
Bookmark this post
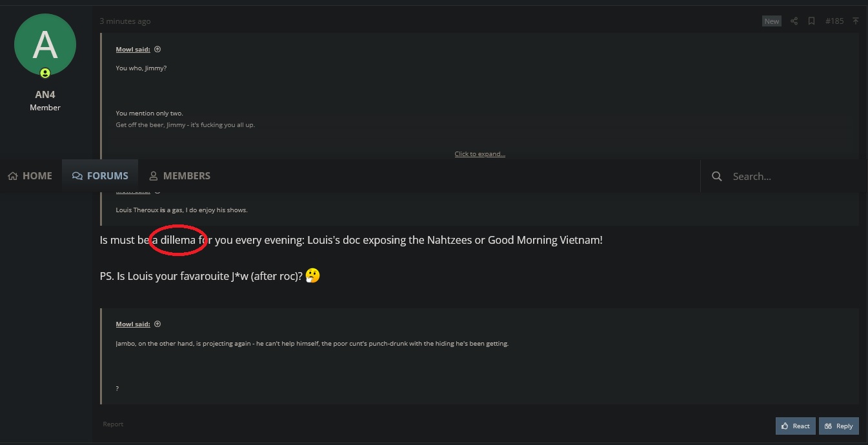point(812,21)
